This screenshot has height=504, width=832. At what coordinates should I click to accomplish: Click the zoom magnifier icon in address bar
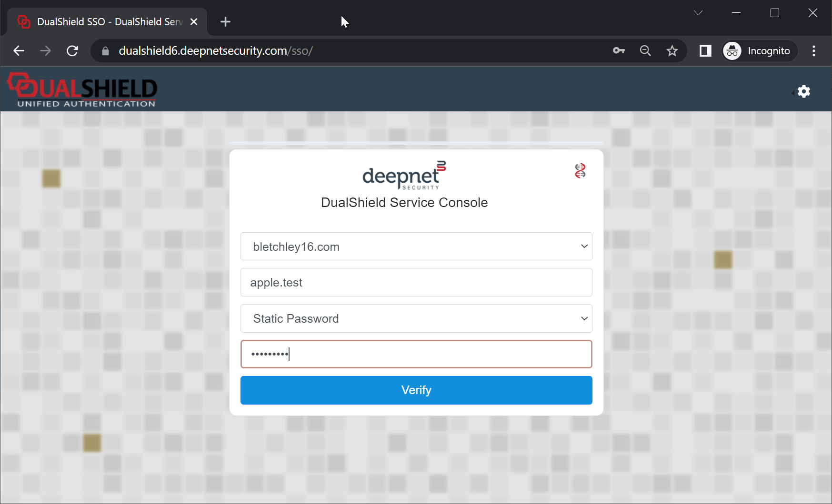(x=645, y=51)
